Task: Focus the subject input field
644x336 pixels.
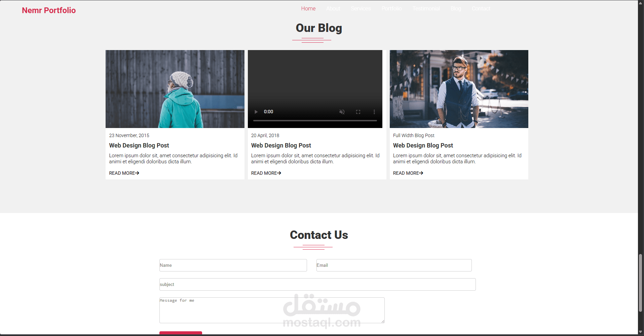Action: click(317, 284)
